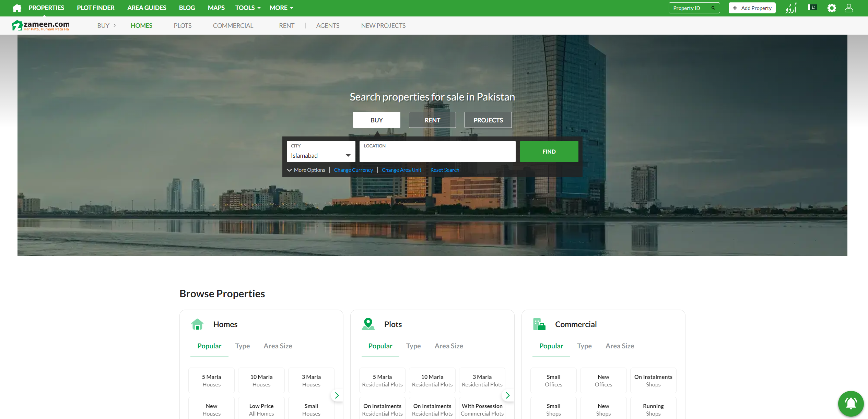The width and height of the screenshot is (868, 419).
Task: Click the user profile icon
Action: point(849,8)
